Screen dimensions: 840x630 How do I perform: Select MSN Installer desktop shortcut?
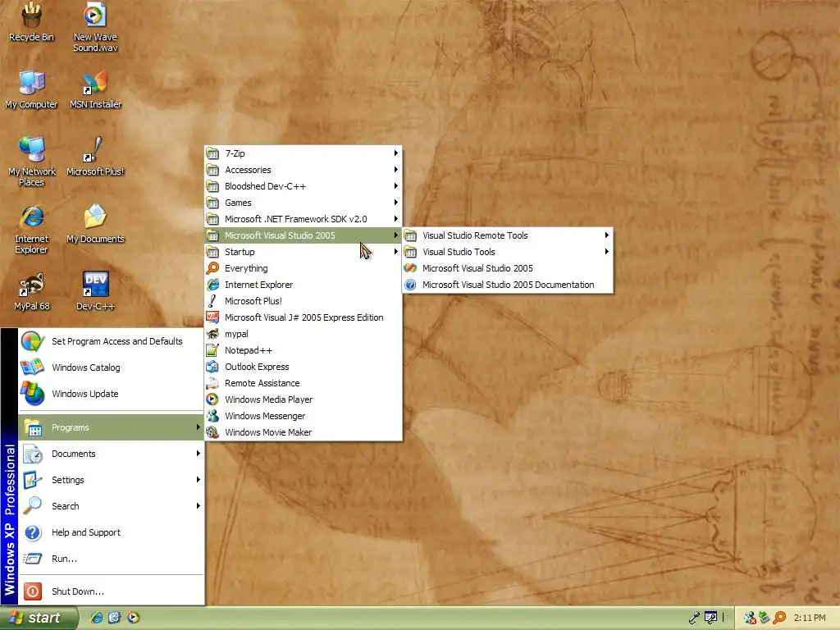point(95,89)
